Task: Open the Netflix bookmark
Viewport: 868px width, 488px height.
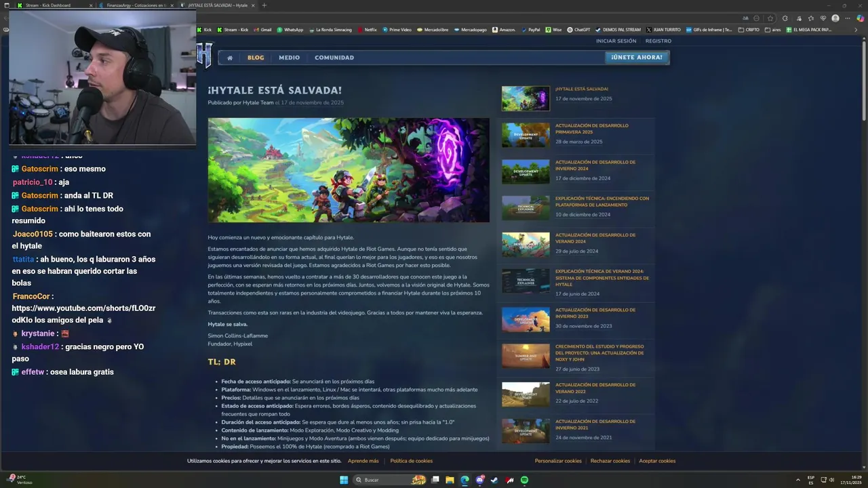Action: click(367, 30)
